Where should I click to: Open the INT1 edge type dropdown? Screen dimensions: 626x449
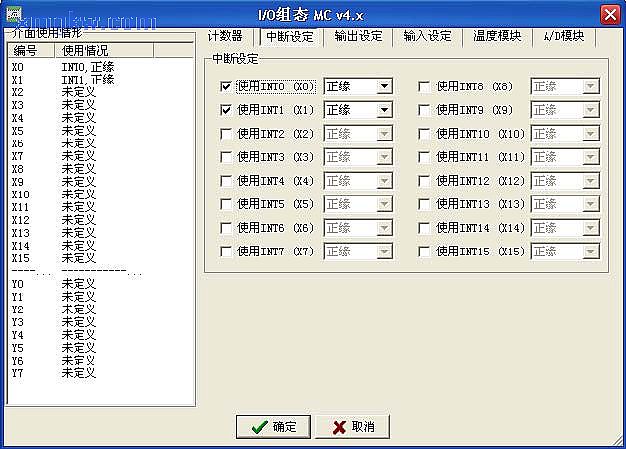[384, 110]
